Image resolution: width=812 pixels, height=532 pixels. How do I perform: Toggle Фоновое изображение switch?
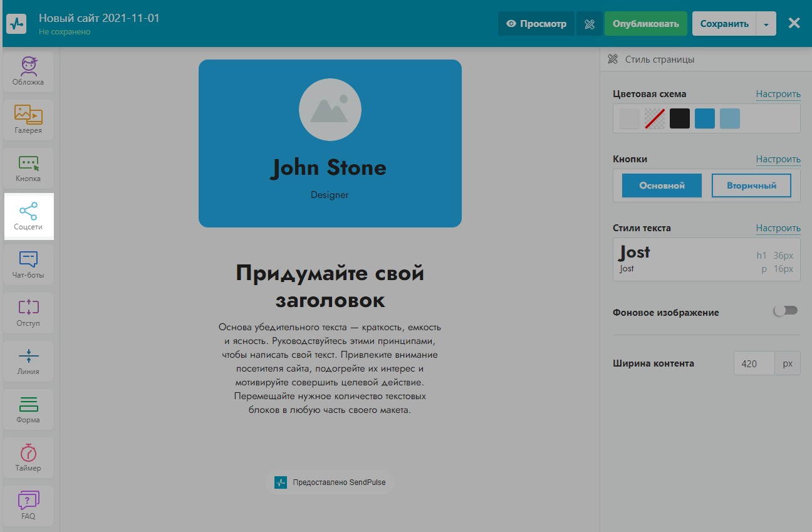pos(786,311)
